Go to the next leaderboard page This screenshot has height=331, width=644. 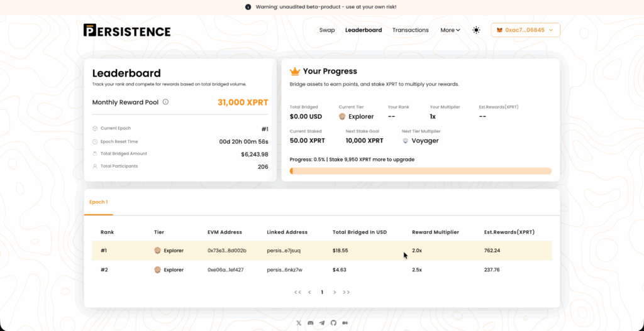tap(335, 292)
